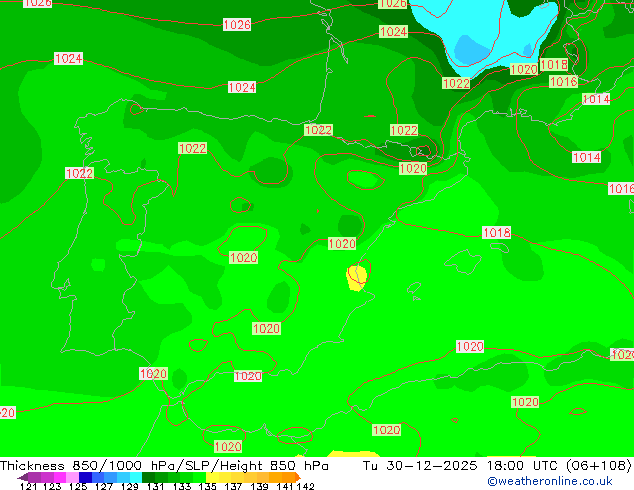
Task: Click legend value 129
Action: [130, 486]
